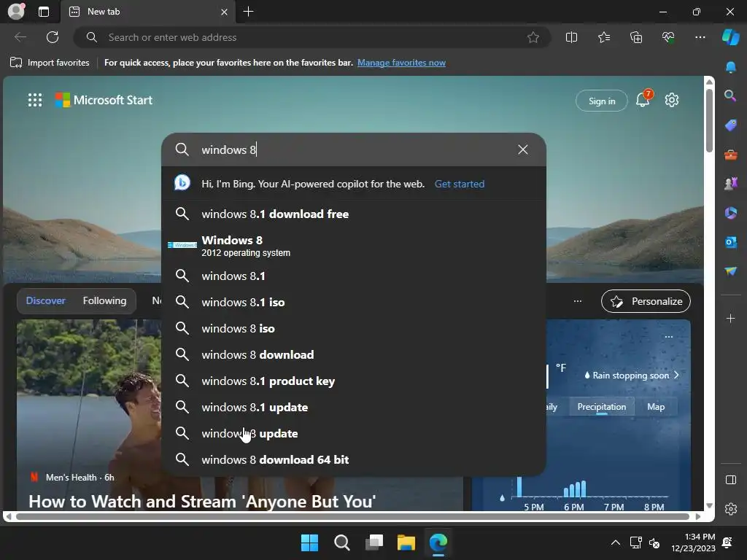
Task: Switch to weather Precipitation tab
Action: [x=601, y=407]
